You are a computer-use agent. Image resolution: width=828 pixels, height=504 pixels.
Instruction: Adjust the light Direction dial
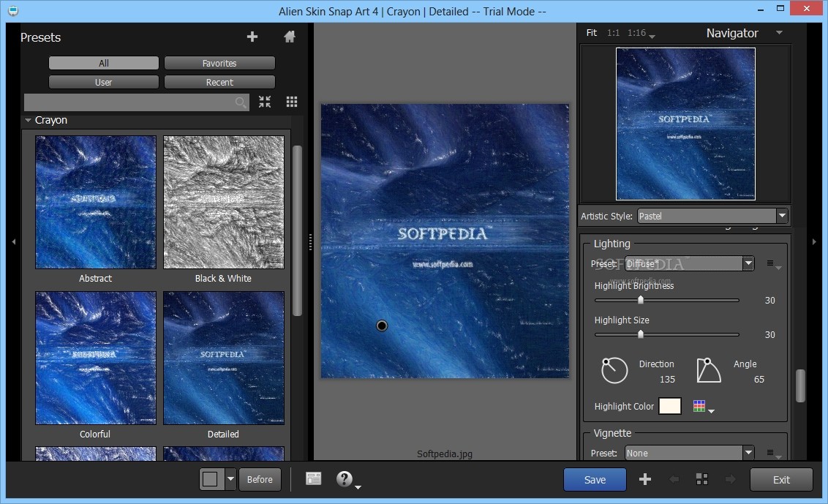click(614, 370)
